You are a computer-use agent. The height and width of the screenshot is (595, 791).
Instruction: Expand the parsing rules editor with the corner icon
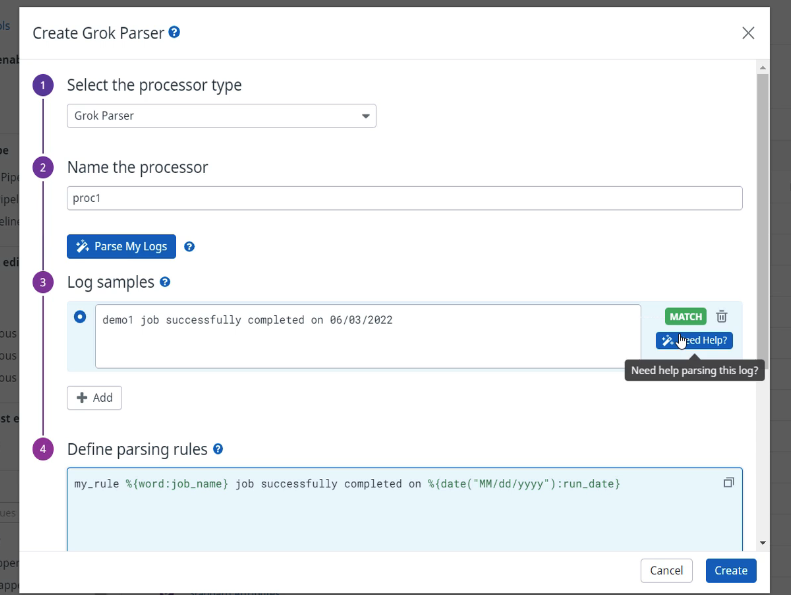(x=728, y=482)
